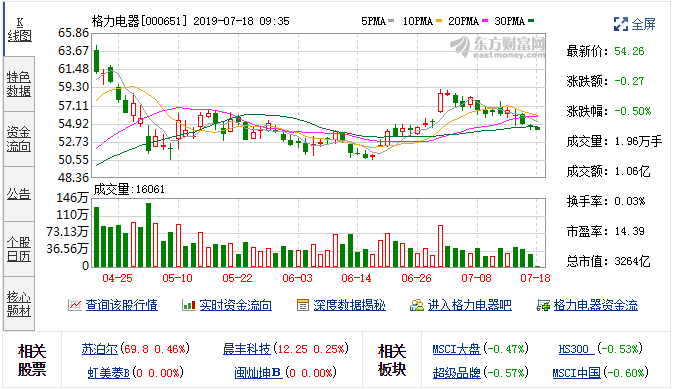Open the MSCI大盘 sector link
Viewport: 673px width, 389px height.
[456, 349]
